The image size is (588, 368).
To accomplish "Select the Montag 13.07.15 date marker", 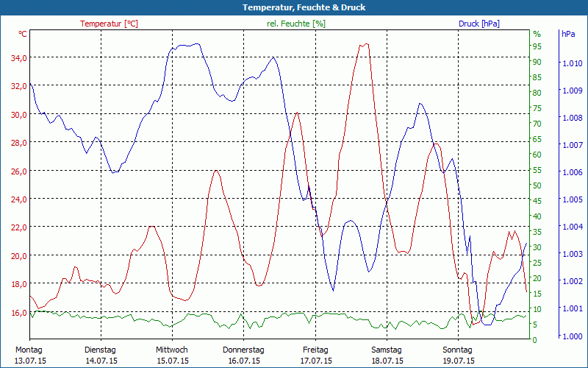I will [29, 355].
